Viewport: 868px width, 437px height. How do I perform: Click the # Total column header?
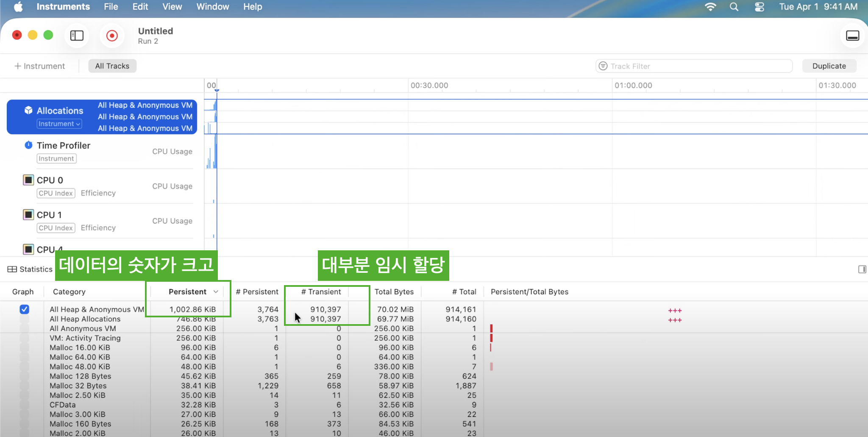point(464,292)
